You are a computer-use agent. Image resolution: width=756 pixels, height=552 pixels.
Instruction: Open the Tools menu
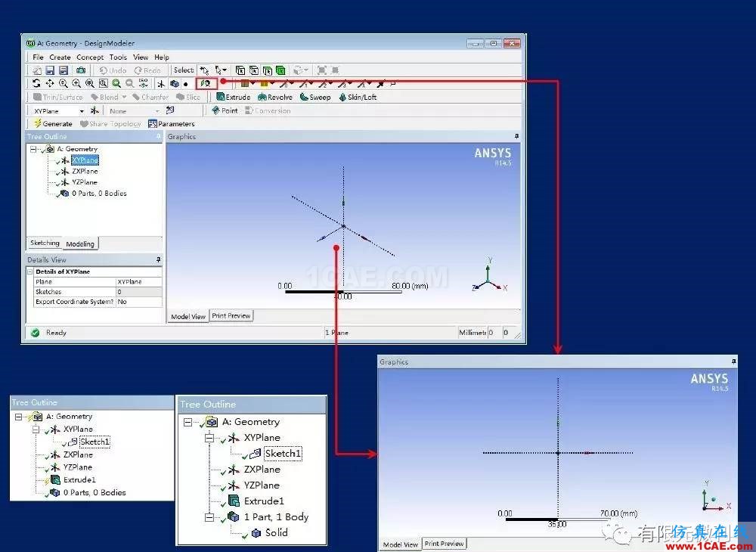coord(118,57)
